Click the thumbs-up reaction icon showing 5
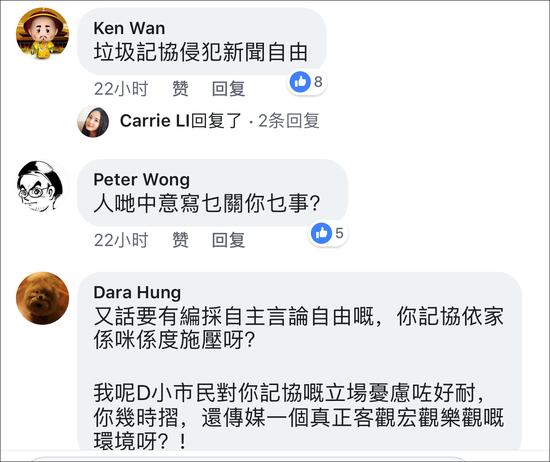550x462 pixels. [x=321, y=233]
